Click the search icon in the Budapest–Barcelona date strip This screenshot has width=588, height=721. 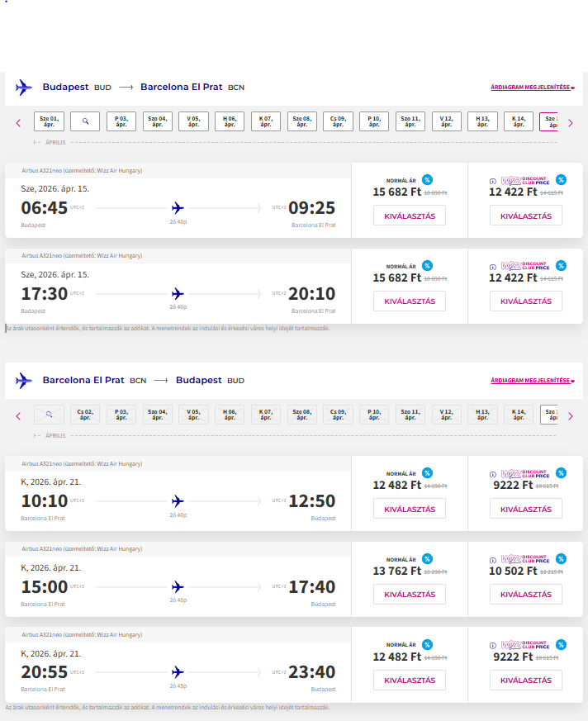[x=85, y=121]
